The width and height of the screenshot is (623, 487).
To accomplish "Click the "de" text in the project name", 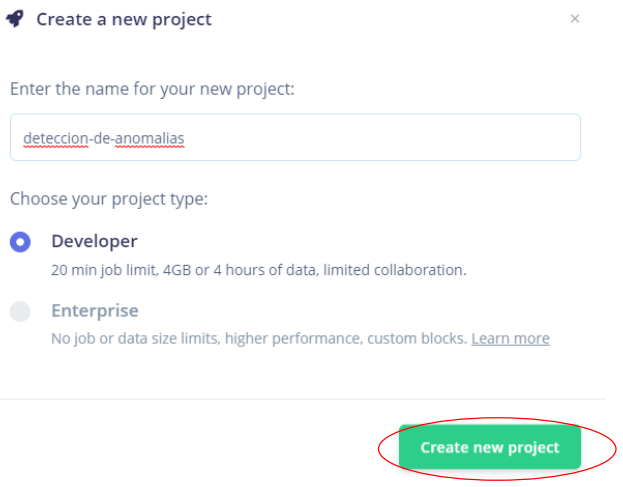I will (x=101, y=139).
